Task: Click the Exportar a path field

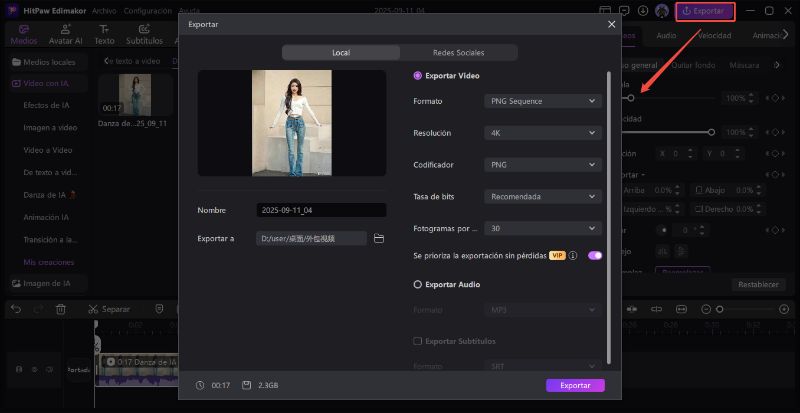Action: [x=311, y=238]
